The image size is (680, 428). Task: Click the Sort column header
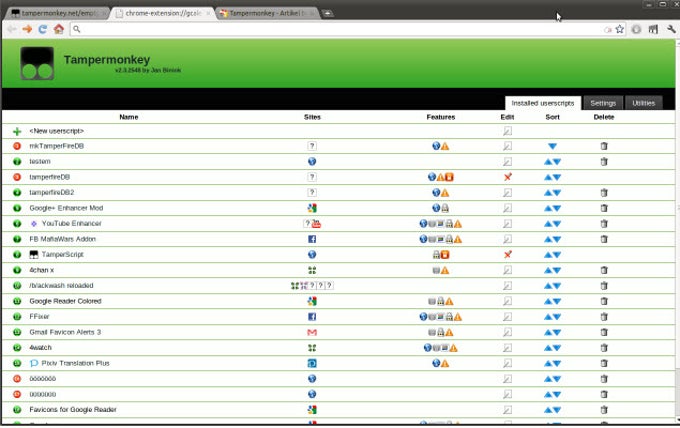(552, 117)
